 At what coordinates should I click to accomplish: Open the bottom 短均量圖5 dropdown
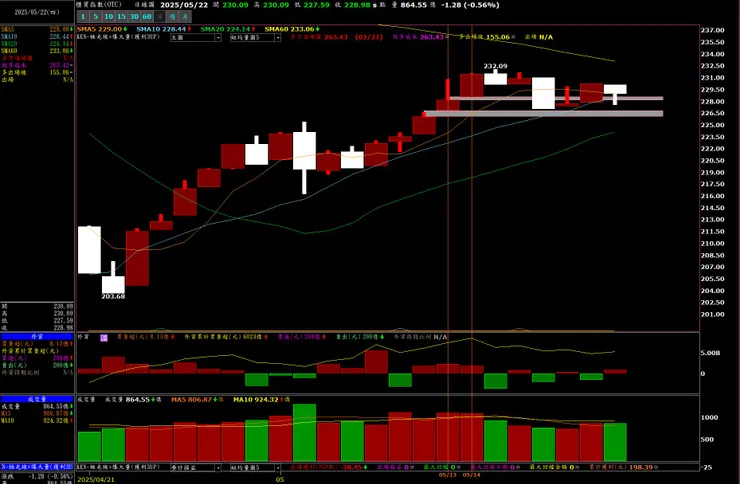coord(255,467)
